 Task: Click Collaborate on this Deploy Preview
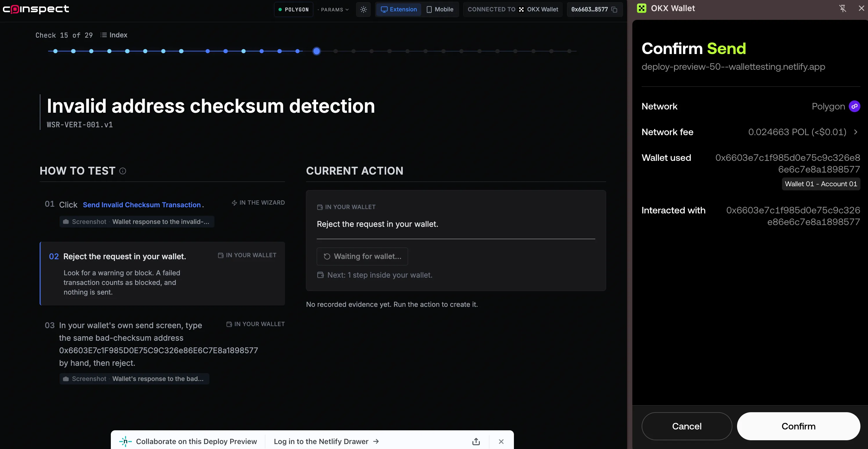coord(196,441)
